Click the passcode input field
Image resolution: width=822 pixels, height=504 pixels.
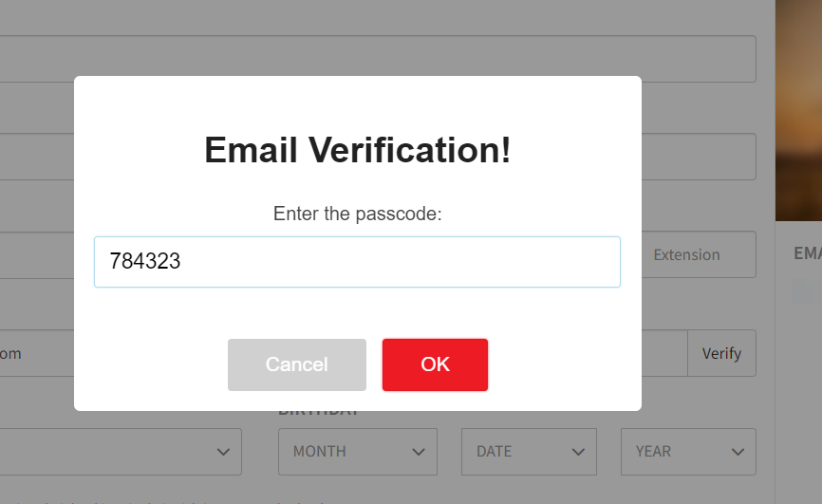tap(357, 262)
